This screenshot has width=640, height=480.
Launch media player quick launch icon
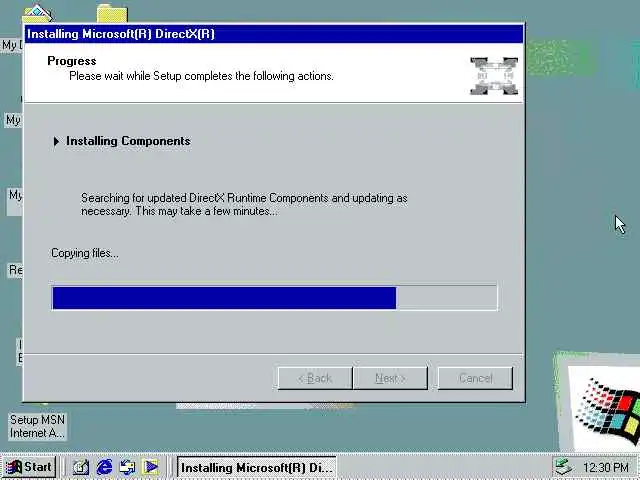[151, 467]
